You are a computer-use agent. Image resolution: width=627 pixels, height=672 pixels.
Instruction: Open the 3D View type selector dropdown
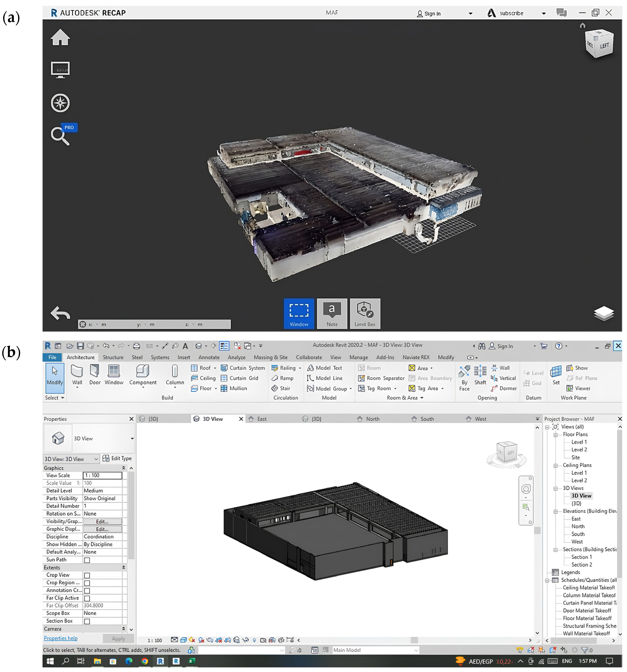click(132, 438)
